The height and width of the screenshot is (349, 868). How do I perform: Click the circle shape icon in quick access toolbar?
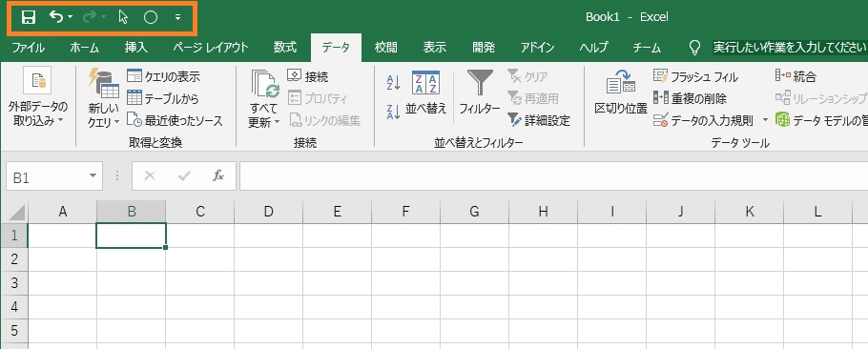[151, 18]
